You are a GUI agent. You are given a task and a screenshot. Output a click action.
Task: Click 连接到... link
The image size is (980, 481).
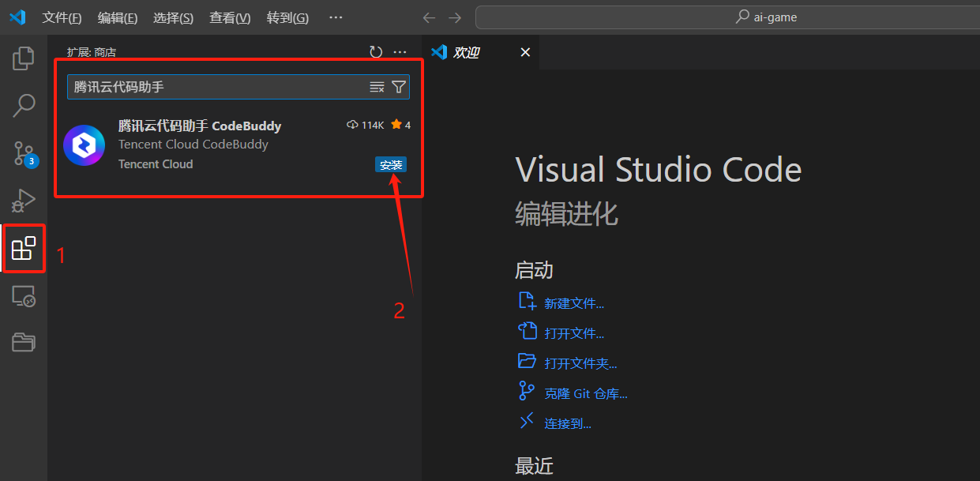pyautogui.click(x=568, y=423)
